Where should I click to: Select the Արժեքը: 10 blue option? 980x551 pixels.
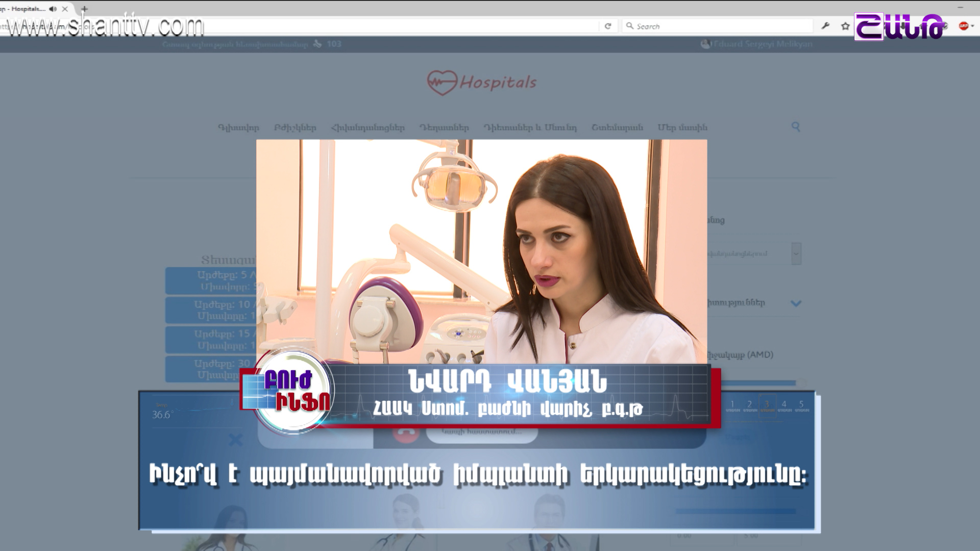tap(211, 310)
